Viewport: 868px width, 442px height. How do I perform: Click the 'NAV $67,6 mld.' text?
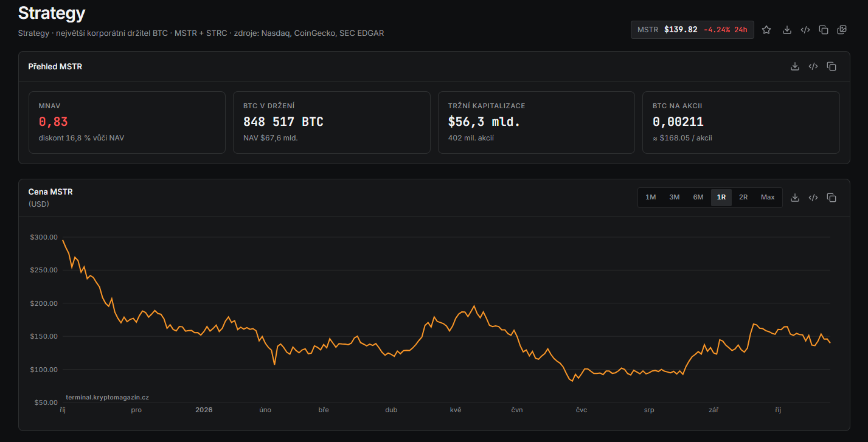coord(271,138)
